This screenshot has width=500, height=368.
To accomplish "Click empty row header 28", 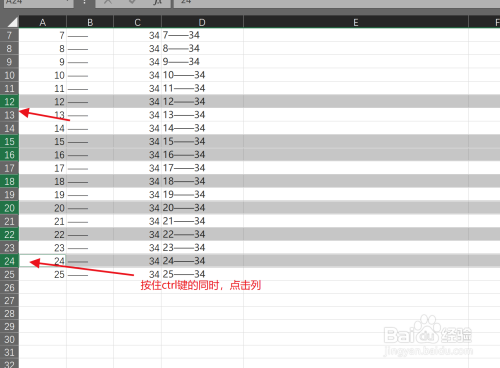I will (x=9, y=313).
